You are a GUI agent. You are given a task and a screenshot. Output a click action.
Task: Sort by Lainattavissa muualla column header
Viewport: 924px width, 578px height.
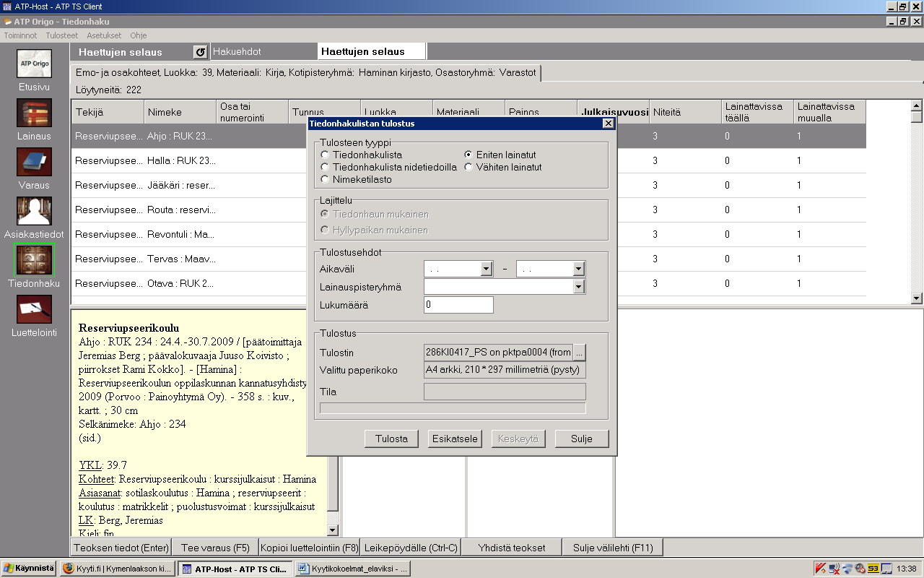tap(829, 112)
